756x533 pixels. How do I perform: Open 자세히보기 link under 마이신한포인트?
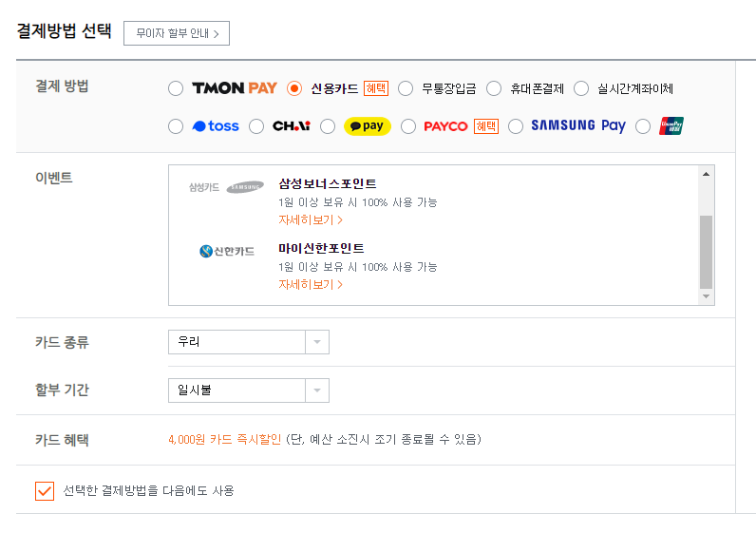coord(311,285)
